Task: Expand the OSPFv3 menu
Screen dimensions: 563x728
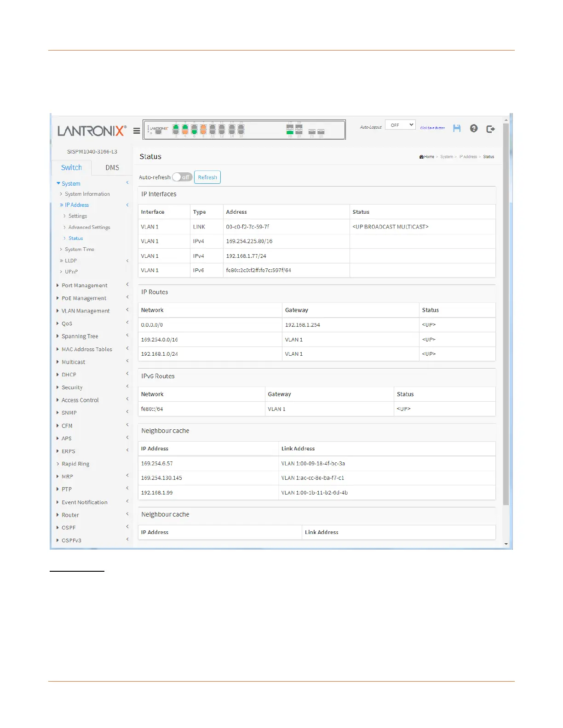Action: pos(71,540)
